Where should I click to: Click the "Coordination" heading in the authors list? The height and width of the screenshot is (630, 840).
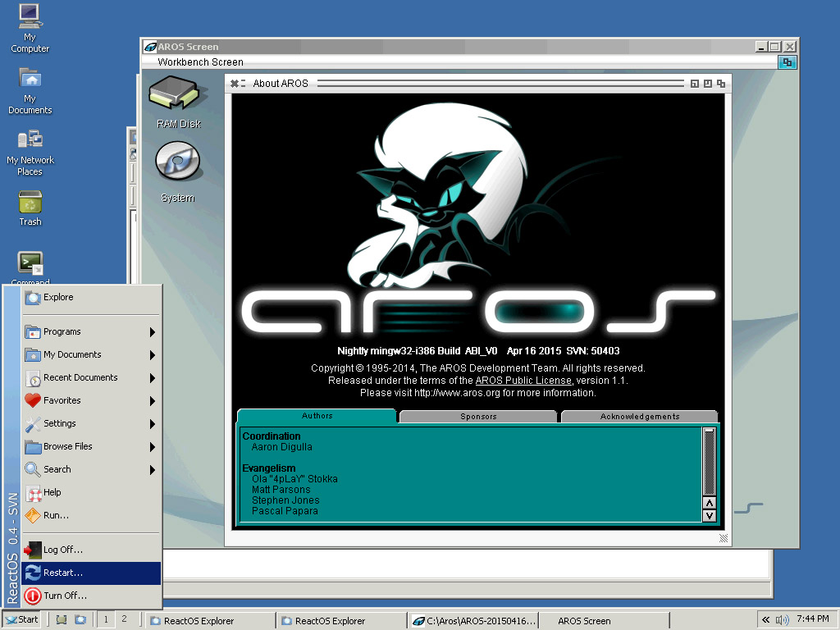coord(272,436)
